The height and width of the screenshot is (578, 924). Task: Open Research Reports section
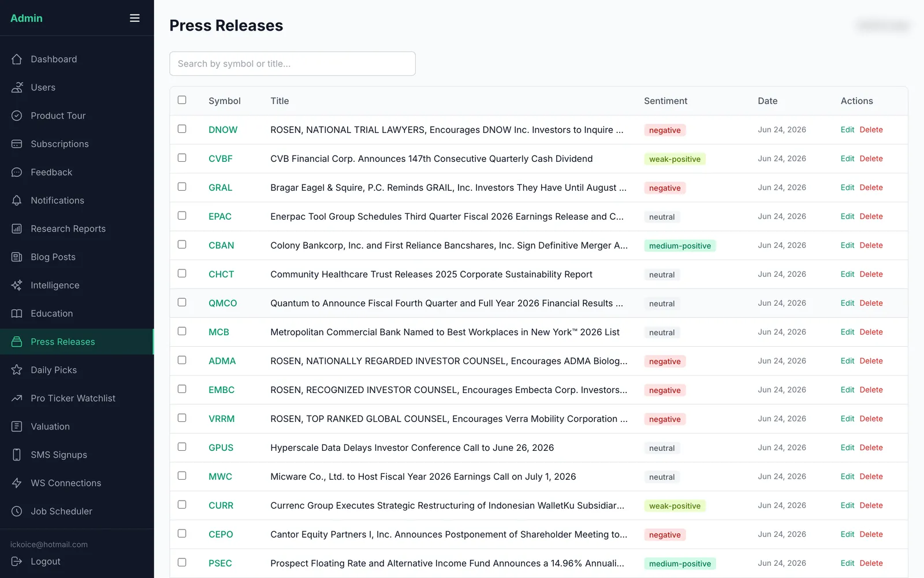[x=77, y=229]
